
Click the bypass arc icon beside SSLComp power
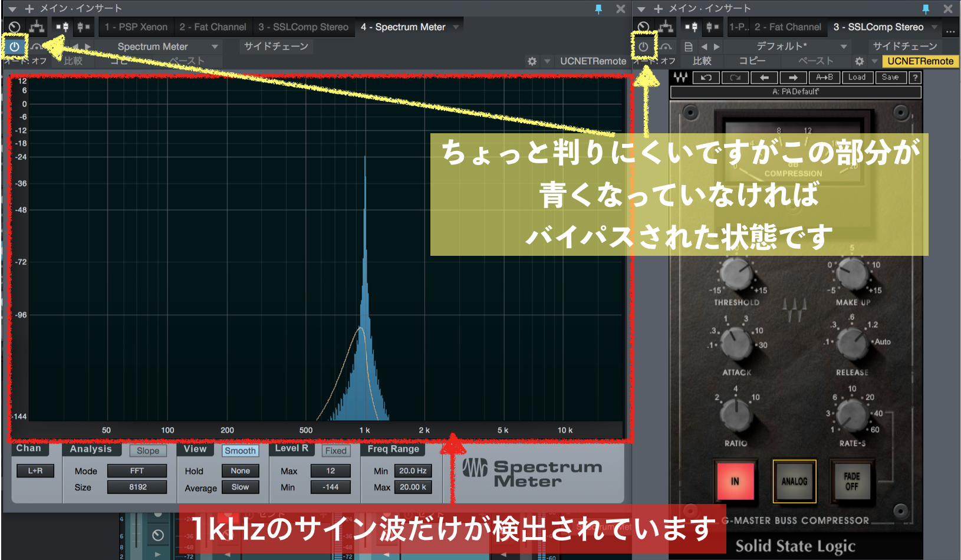[666, 47]
